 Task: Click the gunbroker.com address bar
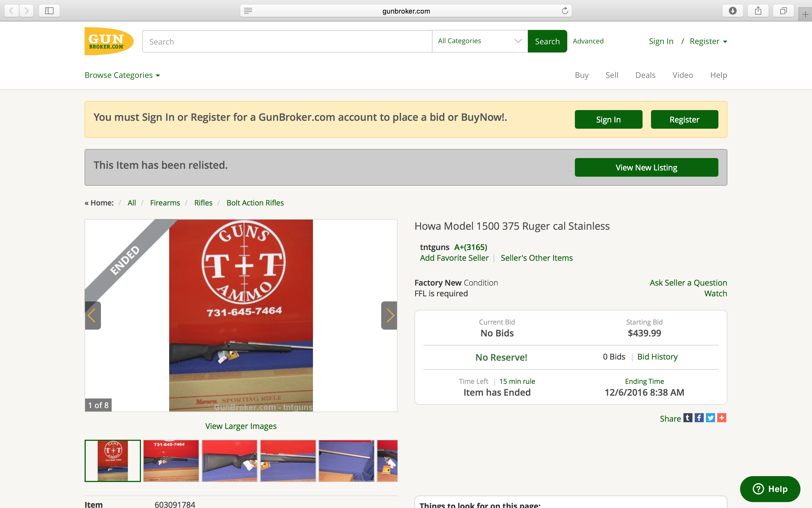[406, 11]
